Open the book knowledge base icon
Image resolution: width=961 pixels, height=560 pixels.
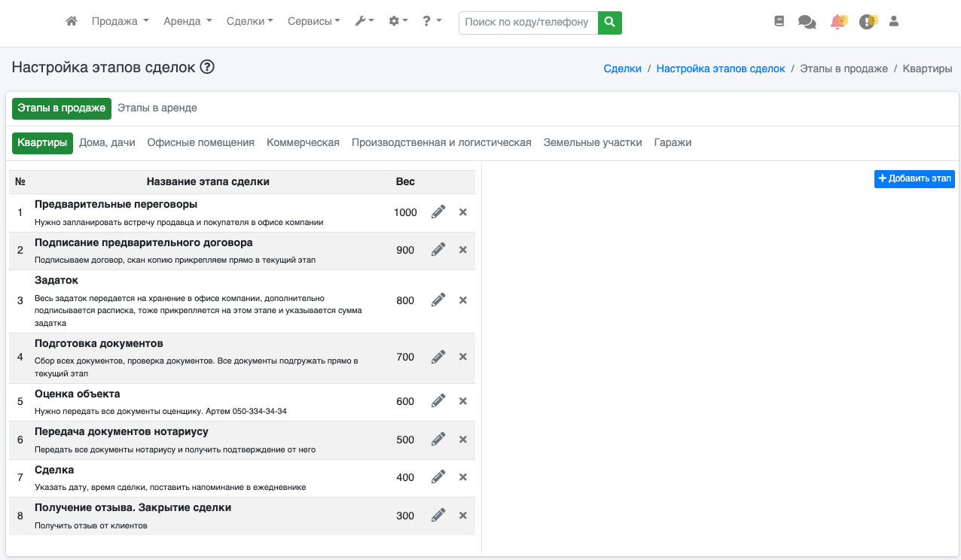click(779, 22)
